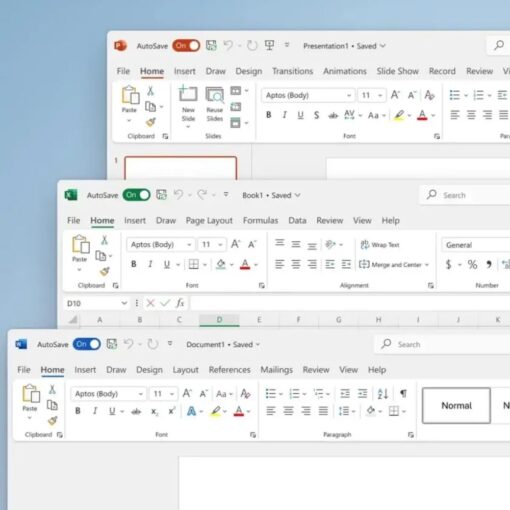Viewport: 510px width, 510px height.
Task: Cancel the formula bar entry in Excel
Action: click(150, 303)
